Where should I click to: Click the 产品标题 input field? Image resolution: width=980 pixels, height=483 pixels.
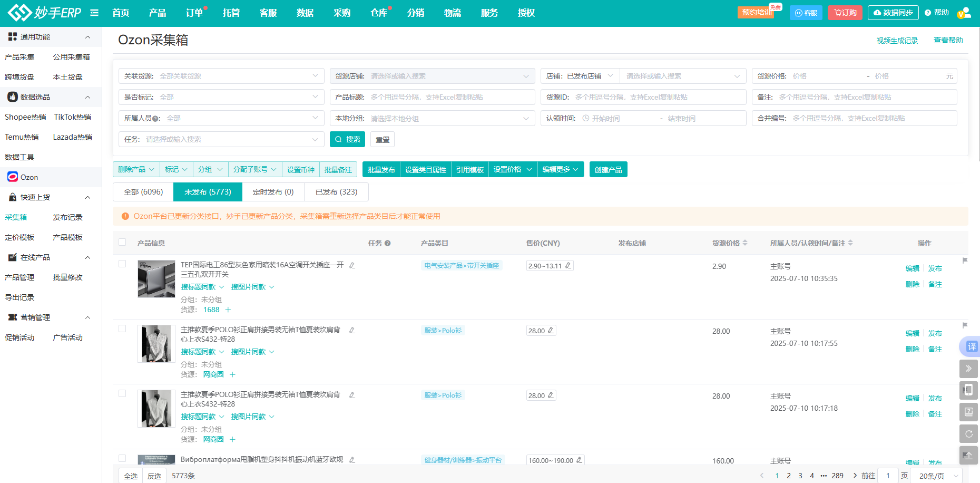(x=450, y=97)
